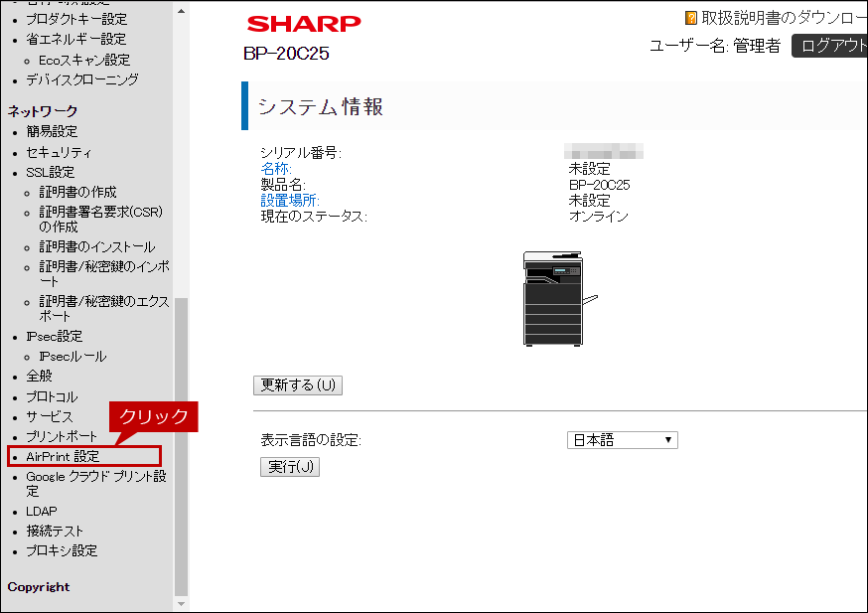Open プロキシ設定 menu item
868x613 pixels.
[62, 551]
